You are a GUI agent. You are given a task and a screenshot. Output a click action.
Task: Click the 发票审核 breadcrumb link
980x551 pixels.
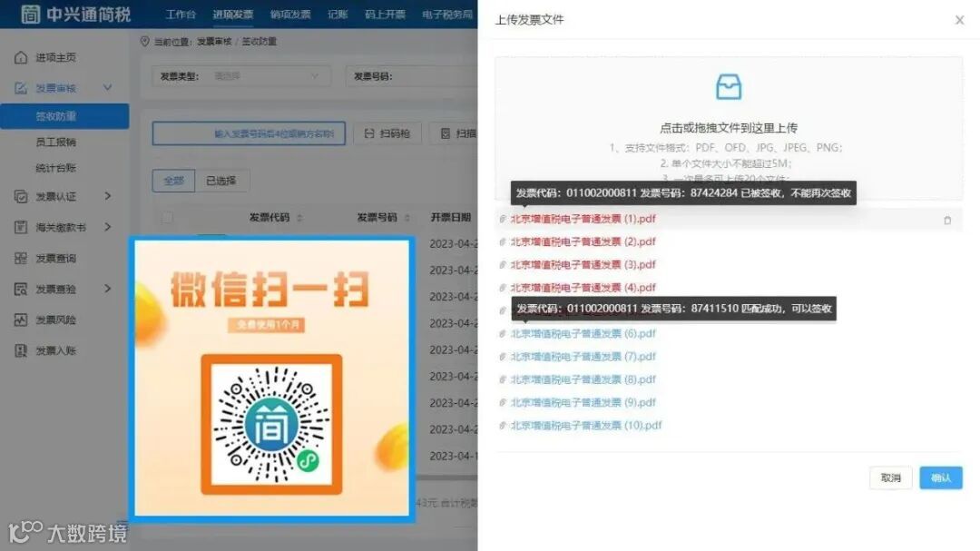click(214, 41)
